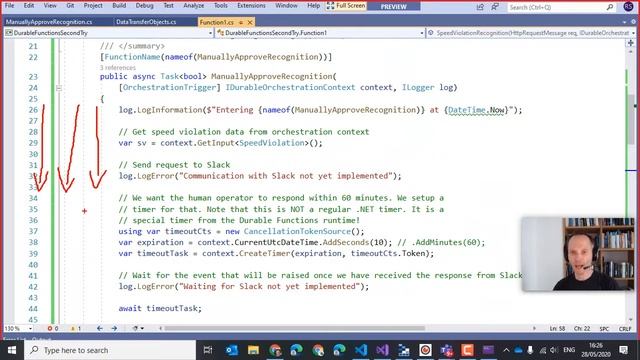
Task: Pin the Function1.cs tab
Action: (241, 22)
